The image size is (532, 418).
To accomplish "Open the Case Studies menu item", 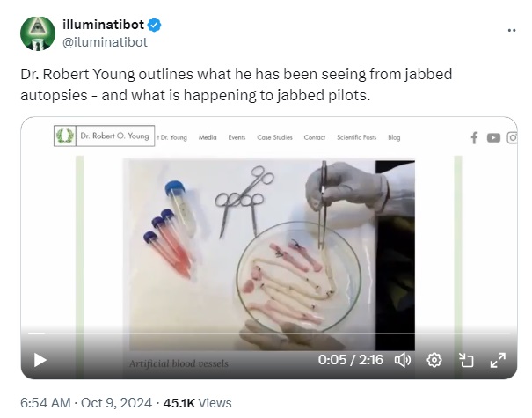I will (x=274, y=137).
